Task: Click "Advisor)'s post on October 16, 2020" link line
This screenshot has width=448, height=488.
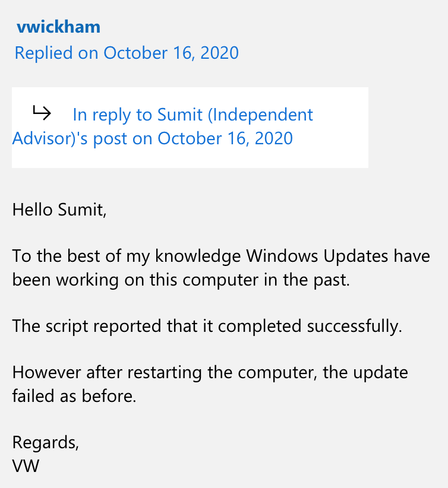Action: [153, 138]
